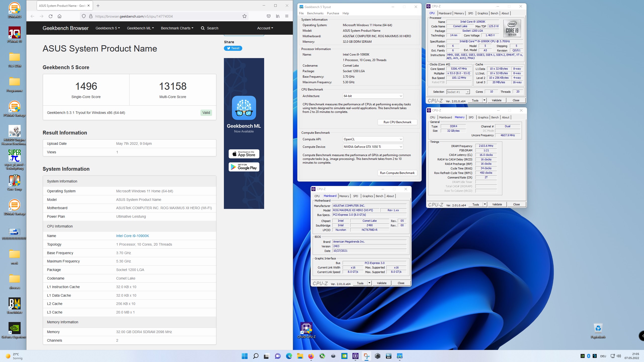Open PCMark 10 desktop icon
Viewport: 644px width, 362px height.
pyautogui.click(x=14, y=35)
